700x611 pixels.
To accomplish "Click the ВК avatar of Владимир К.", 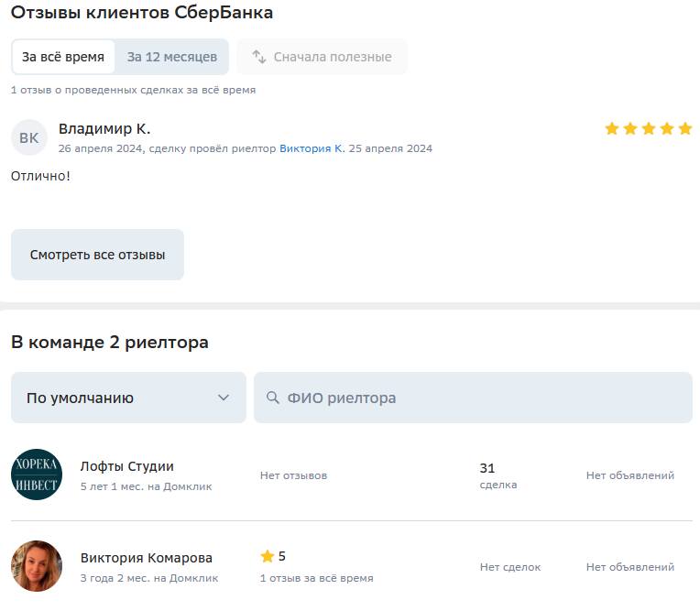I will coord(29,137).
